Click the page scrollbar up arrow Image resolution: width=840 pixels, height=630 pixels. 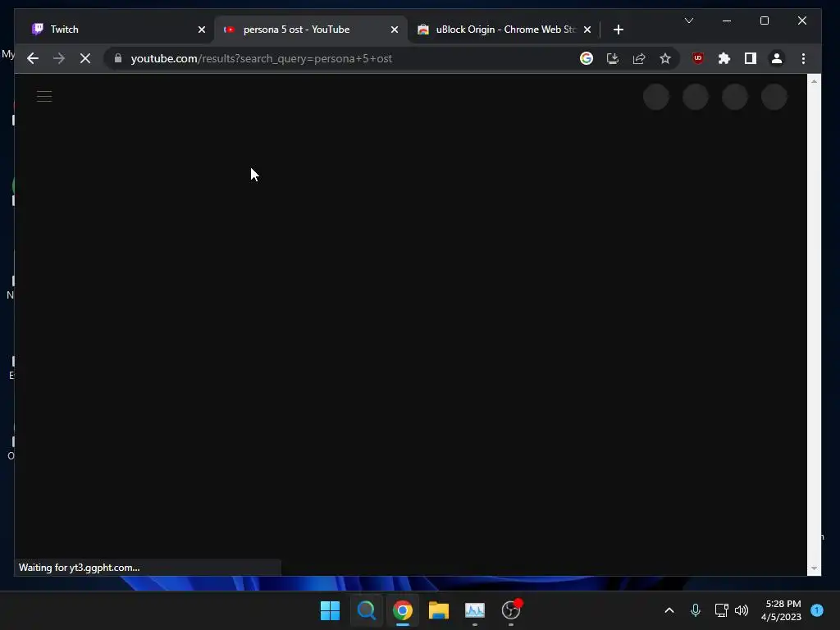coord(815,81)
